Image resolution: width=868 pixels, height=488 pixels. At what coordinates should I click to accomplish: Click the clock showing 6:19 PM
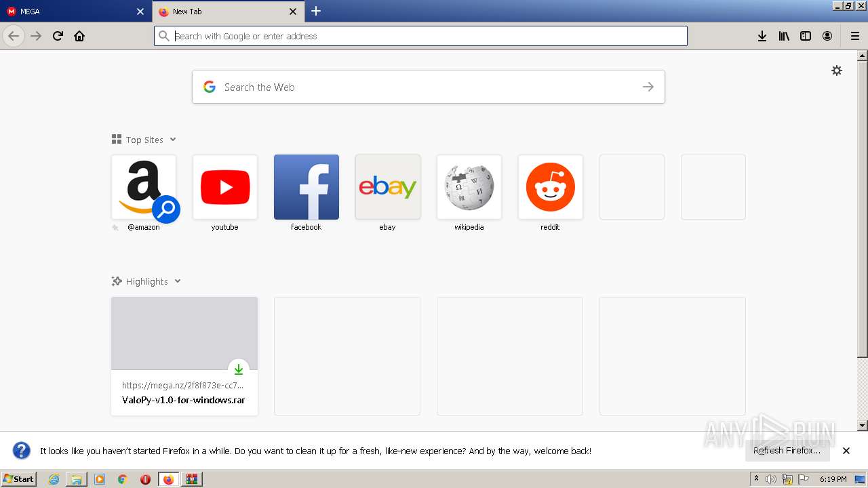click(x=833, y=479)
